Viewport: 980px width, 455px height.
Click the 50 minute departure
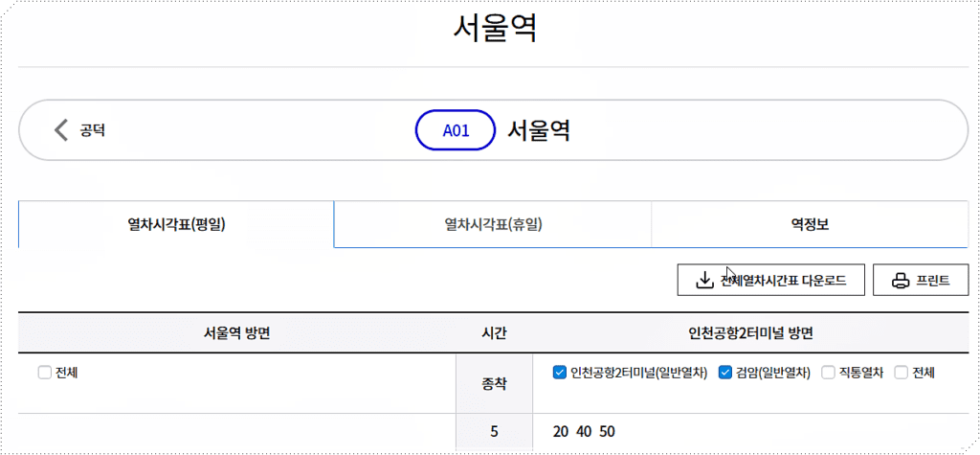tap(607, 432)
